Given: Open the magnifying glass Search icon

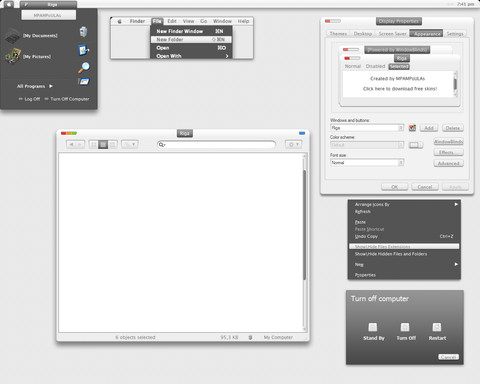Looking at the screenshot, I should (x=84, y=67).
